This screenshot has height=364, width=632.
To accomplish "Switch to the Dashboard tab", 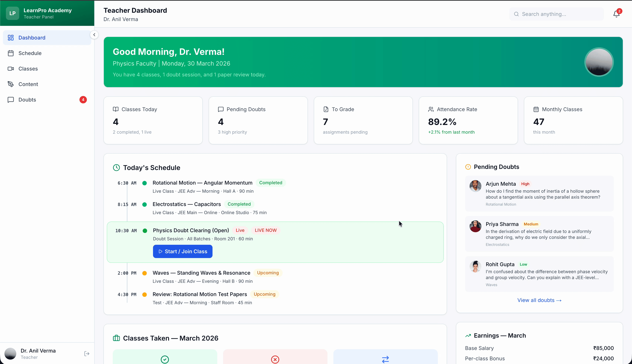I will coord(32,37).
